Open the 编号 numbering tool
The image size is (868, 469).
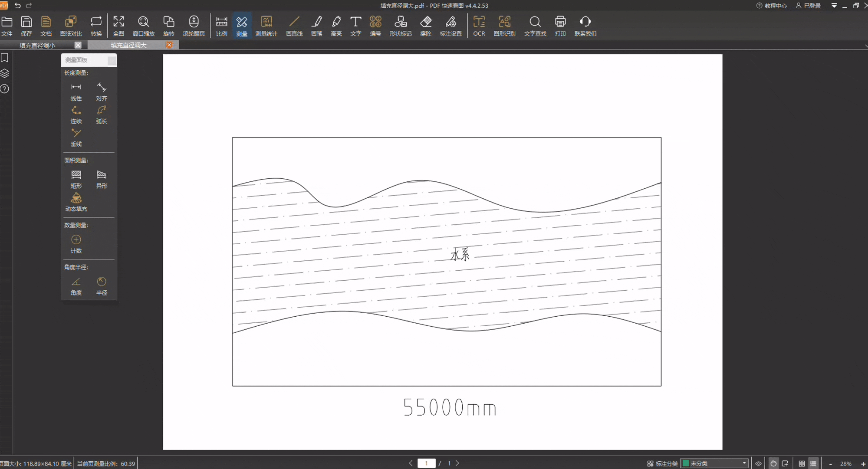click(375, 26)
